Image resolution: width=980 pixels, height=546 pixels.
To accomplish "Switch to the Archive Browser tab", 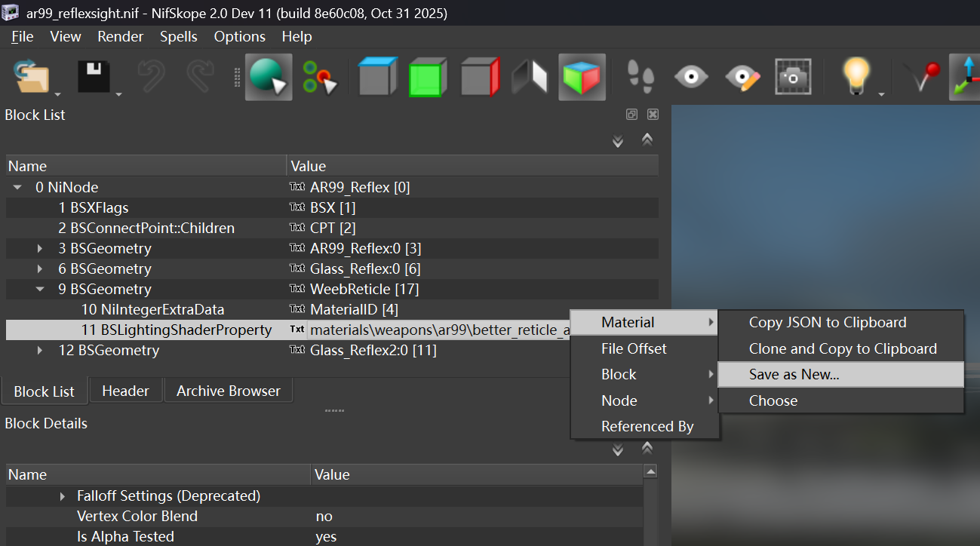I will coord(229,391).
